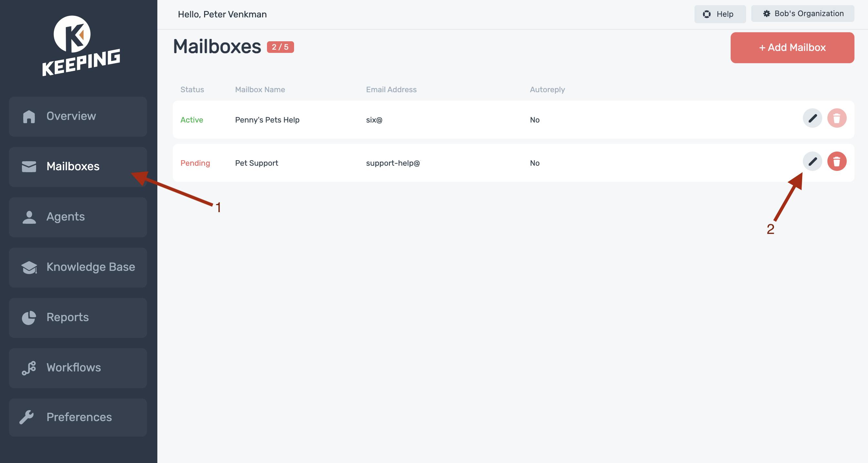Click the Mailboxes envelope icon
This screenshot has width=868, height=463.
pyautogui.click(x=29, y=166)
